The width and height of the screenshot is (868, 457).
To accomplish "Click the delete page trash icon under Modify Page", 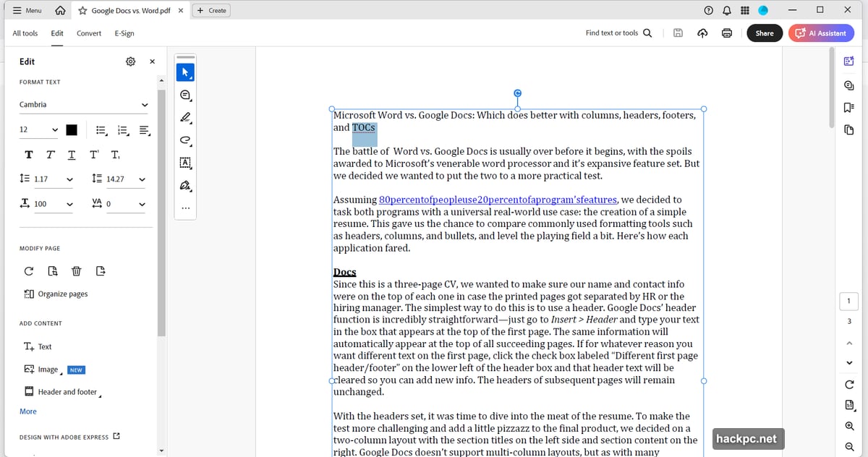I will click(x=76, y=270).
